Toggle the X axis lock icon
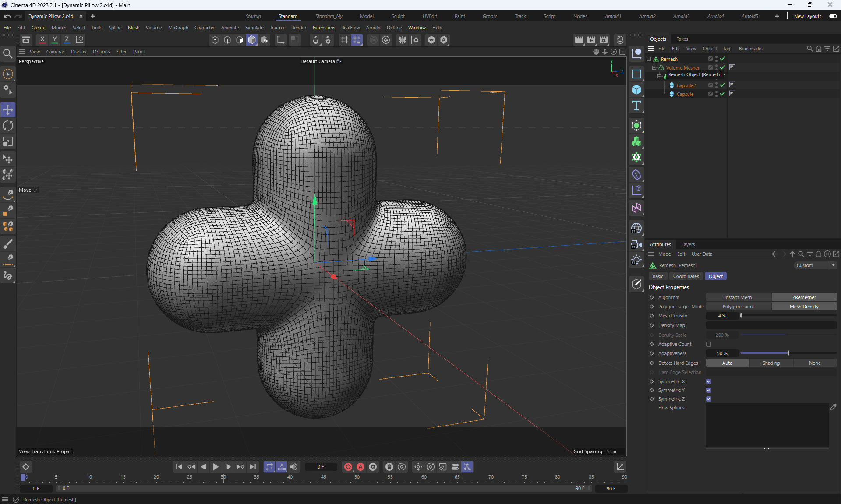Viewport: 841px width, 504px height. [x=42, y=40]
